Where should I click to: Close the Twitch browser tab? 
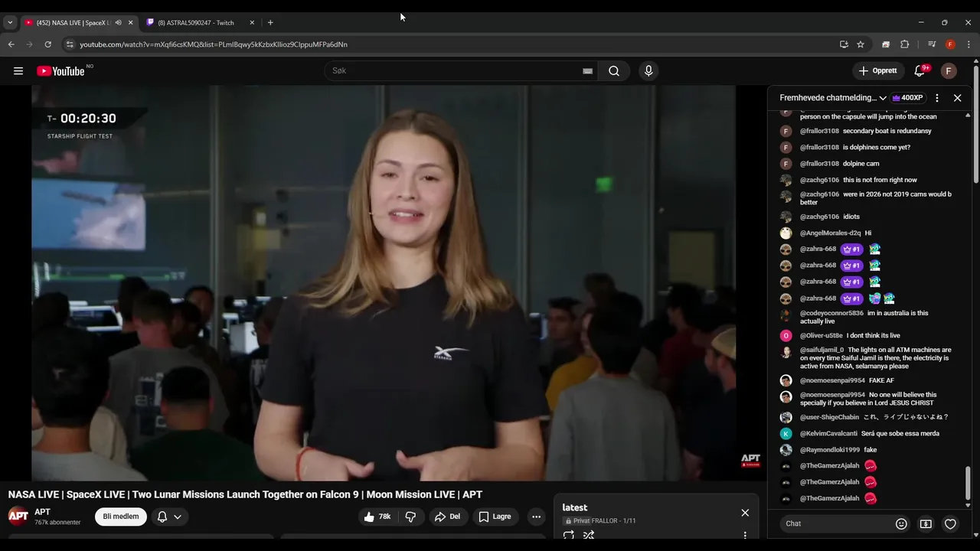(x=252, y=23)
